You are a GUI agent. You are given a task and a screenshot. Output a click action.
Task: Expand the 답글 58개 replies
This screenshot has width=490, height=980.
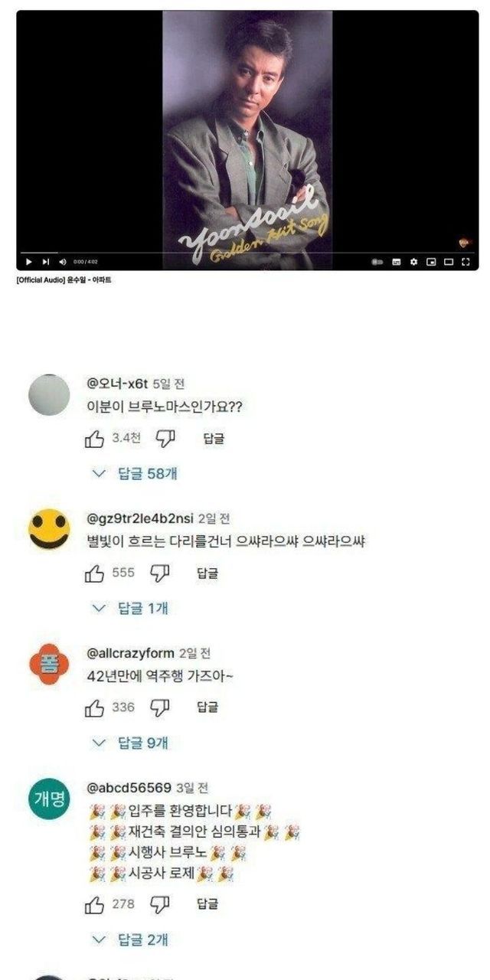pyautogui.click(x=135, y=473)
